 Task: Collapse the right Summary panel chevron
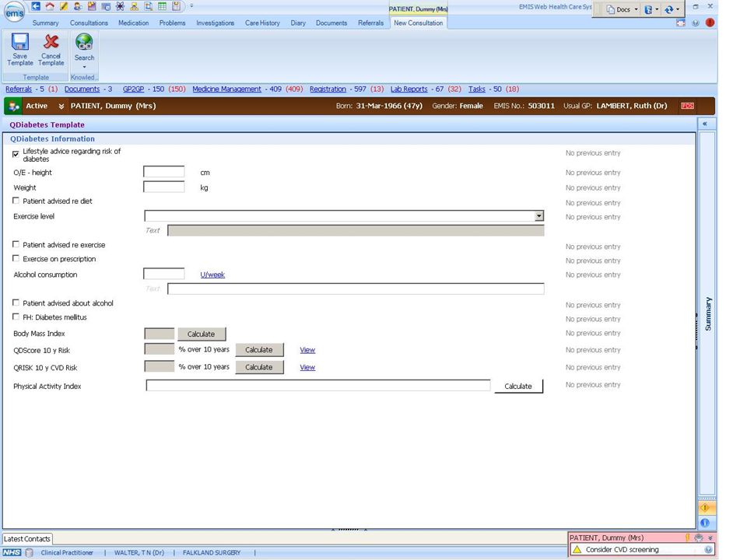point(705,124)
